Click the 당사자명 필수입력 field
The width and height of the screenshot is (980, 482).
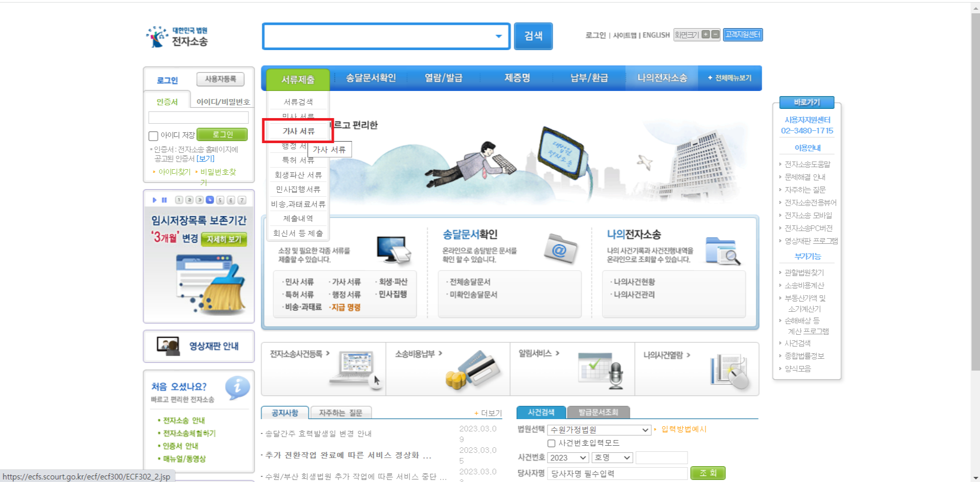coord(617,473)
